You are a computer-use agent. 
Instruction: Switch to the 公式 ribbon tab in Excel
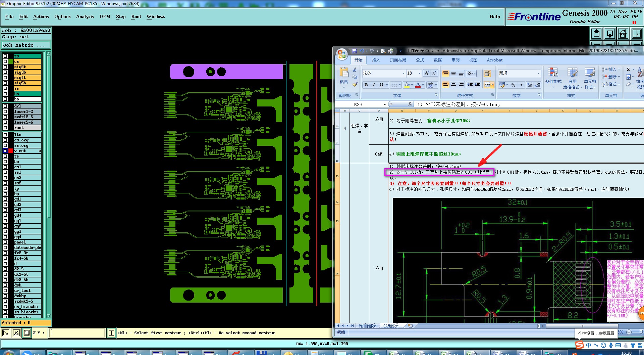tap(420, 60)
